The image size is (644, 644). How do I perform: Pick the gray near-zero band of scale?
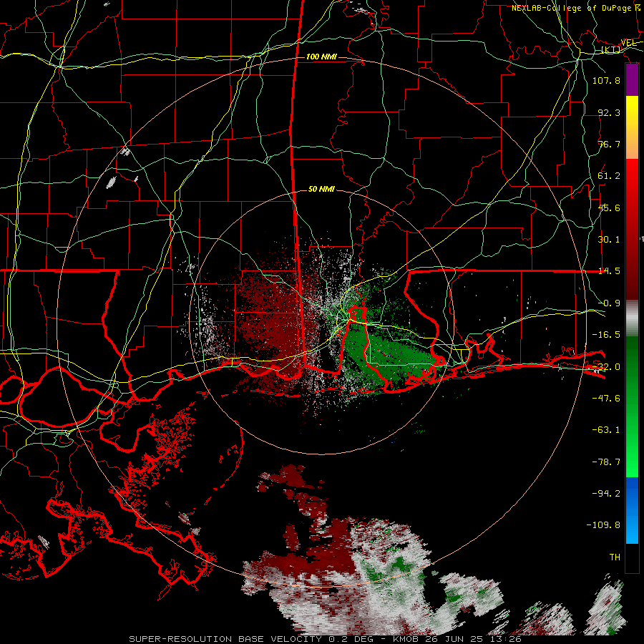(632, 318)
